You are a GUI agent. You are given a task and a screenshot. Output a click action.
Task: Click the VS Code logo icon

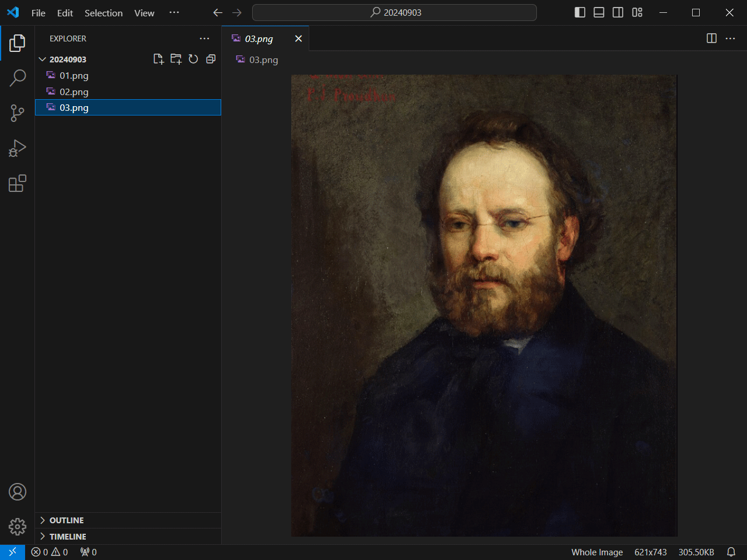click(13, 12)
